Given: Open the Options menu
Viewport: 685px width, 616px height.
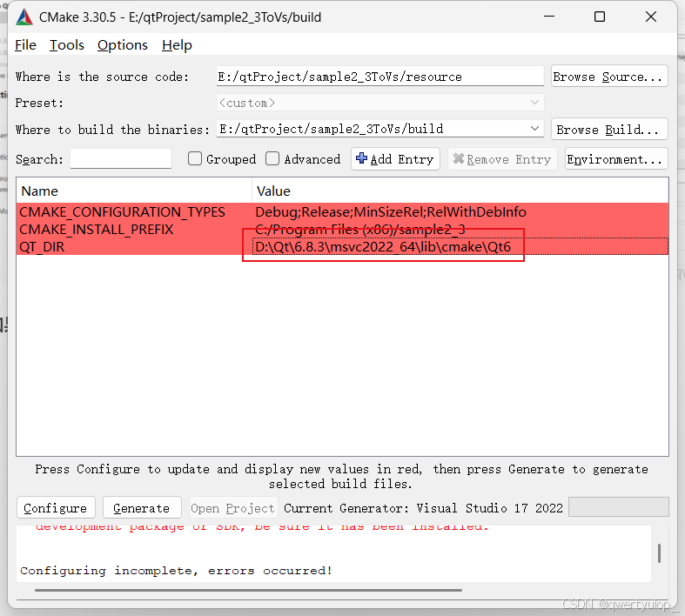Looking at the screenshot, I should point(123,45).
